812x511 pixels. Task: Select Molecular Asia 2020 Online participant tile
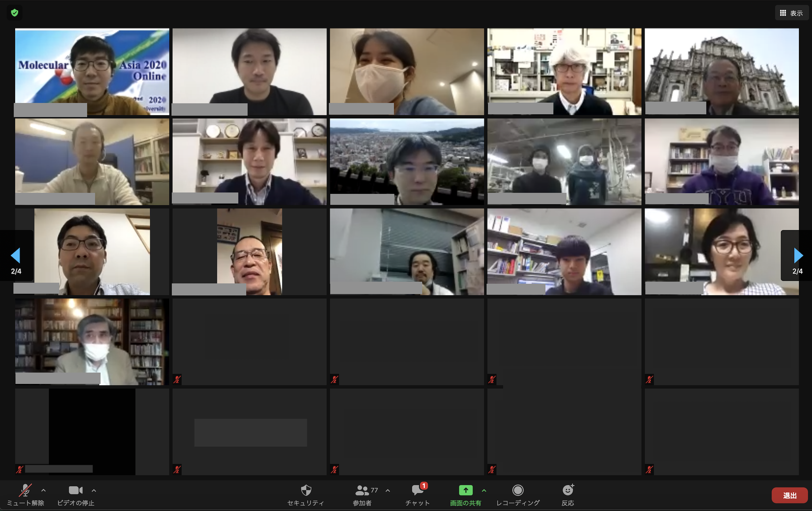click(92, 72)
